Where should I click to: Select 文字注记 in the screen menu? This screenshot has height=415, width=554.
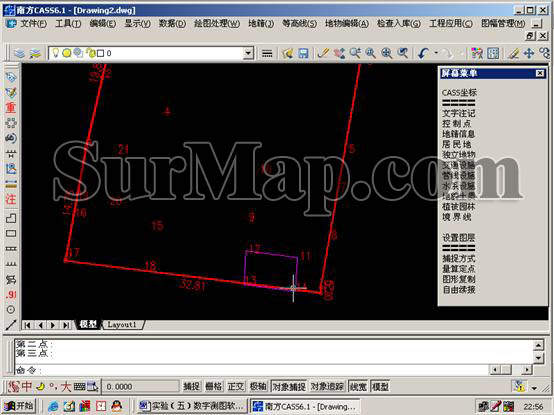click(459, 113)
